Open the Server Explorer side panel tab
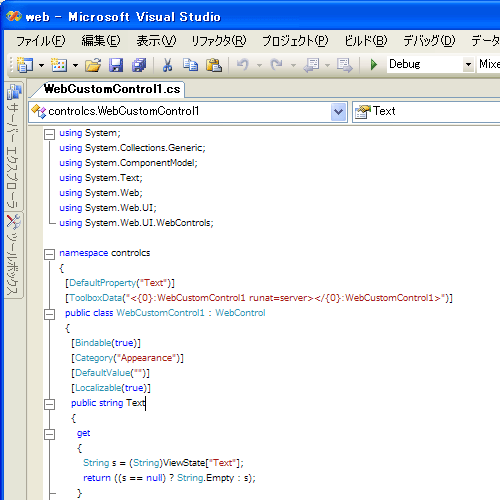The image size is (500, 500). click(x=14, y=146)
